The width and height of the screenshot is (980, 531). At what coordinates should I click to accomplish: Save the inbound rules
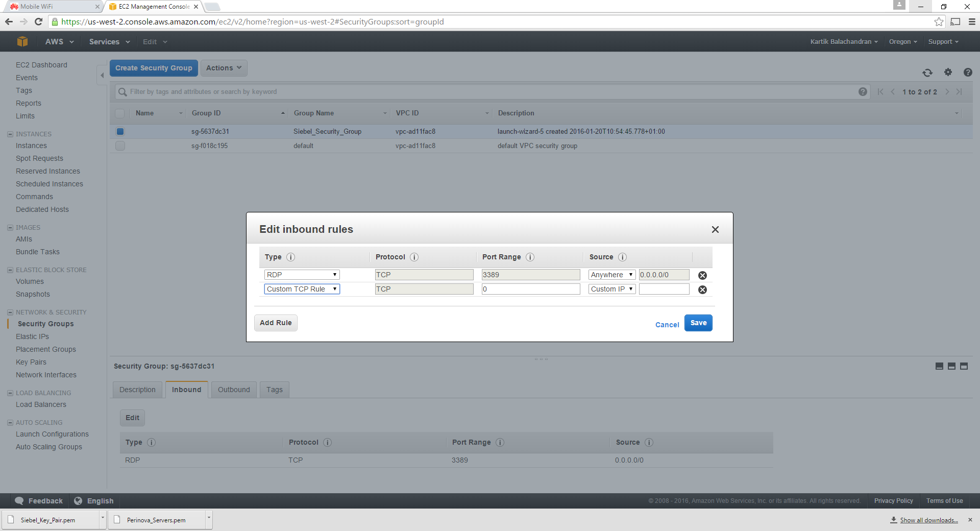[698, 323]
